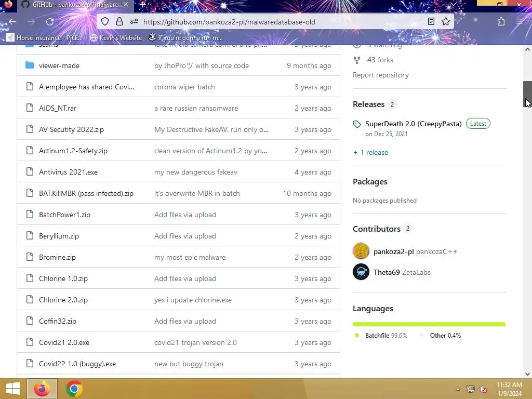Click the AIDS_NT.rar file icon
Image resolution: width=532 pixels, height=399 pixels.
pos(30,108)
